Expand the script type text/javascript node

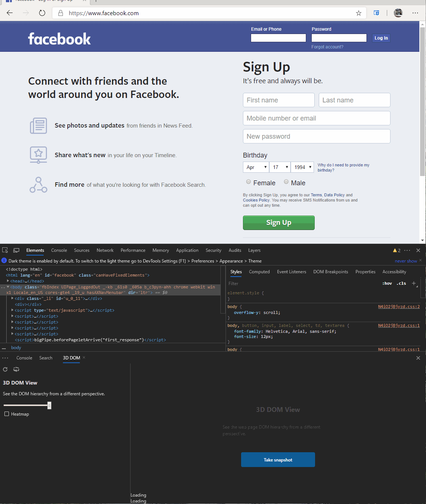tap(13, 310)
